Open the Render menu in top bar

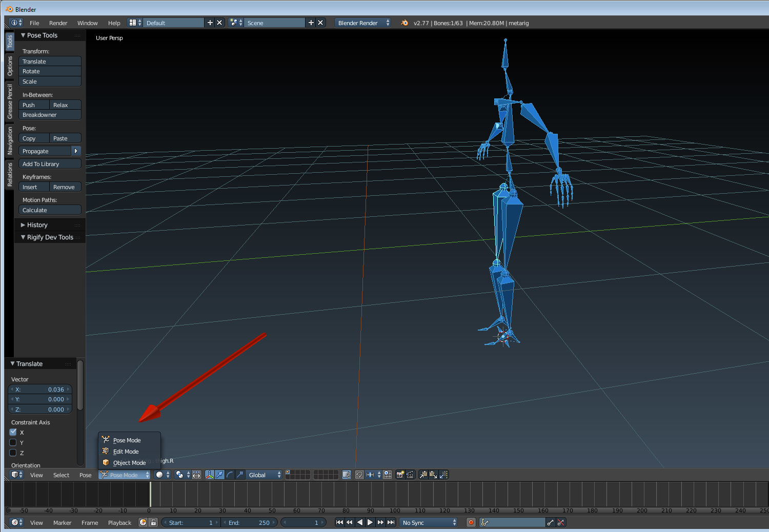tap(58, 23)
